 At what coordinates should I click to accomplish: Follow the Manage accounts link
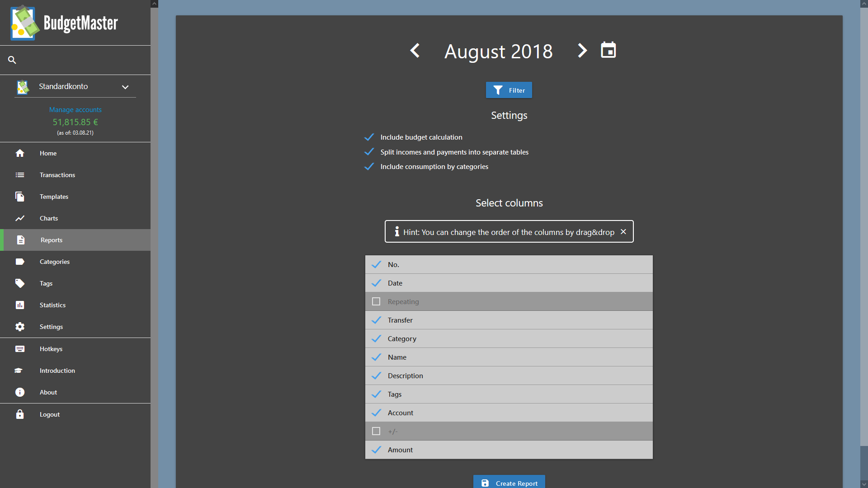[x=75, y=109]
